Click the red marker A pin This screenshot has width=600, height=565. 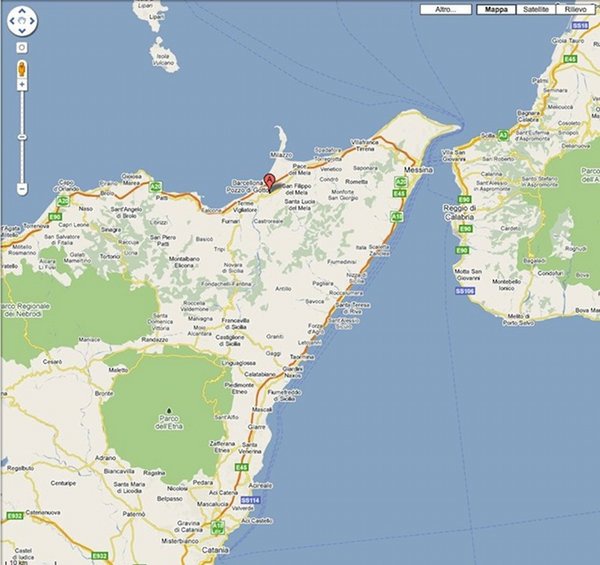(270, 183)
